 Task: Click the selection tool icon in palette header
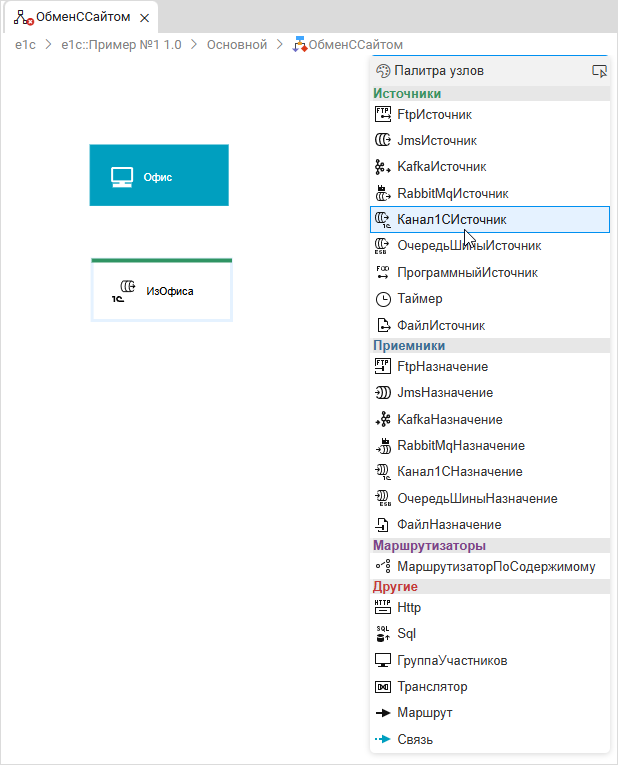coord(599,71)
